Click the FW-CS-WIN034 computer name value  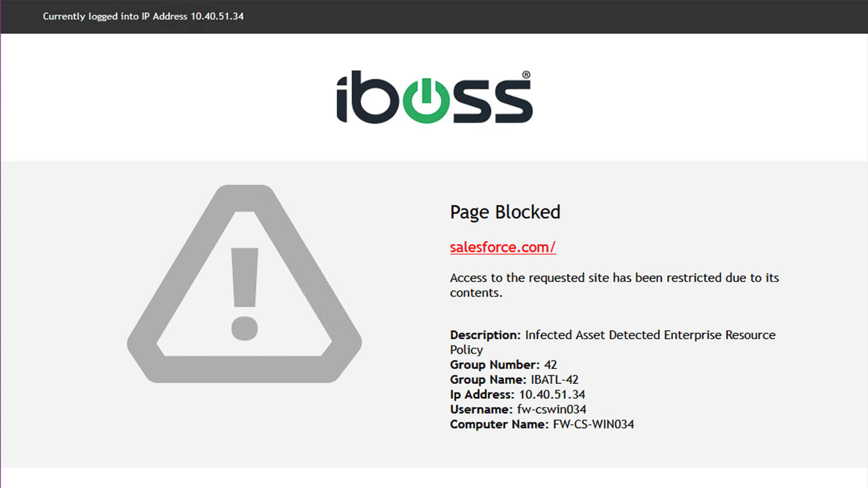pyautogui.click(x=593, y=424)
